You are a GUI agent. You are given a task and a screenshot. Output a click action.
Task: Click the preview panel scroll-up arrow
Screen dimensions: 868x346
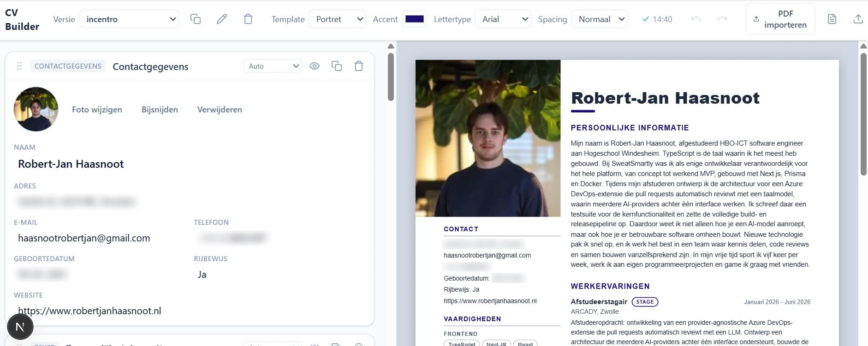(863, 46)
